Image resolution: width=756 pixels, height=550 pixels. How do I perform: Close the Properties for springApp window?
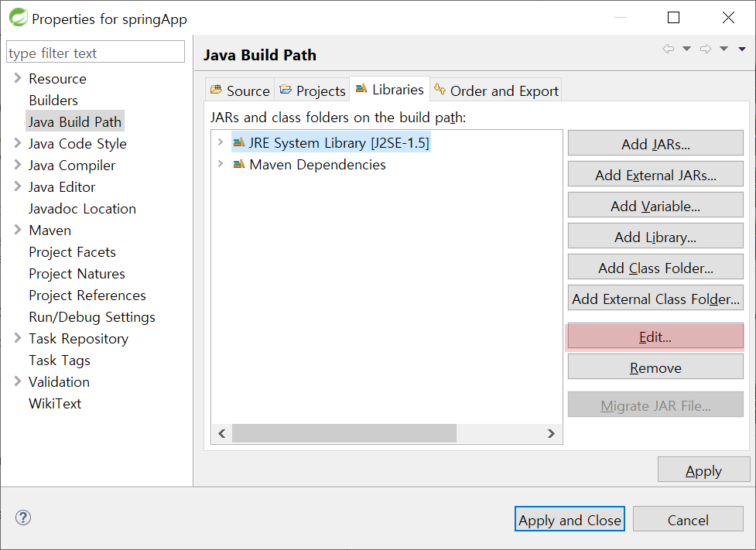pos(728,17)
